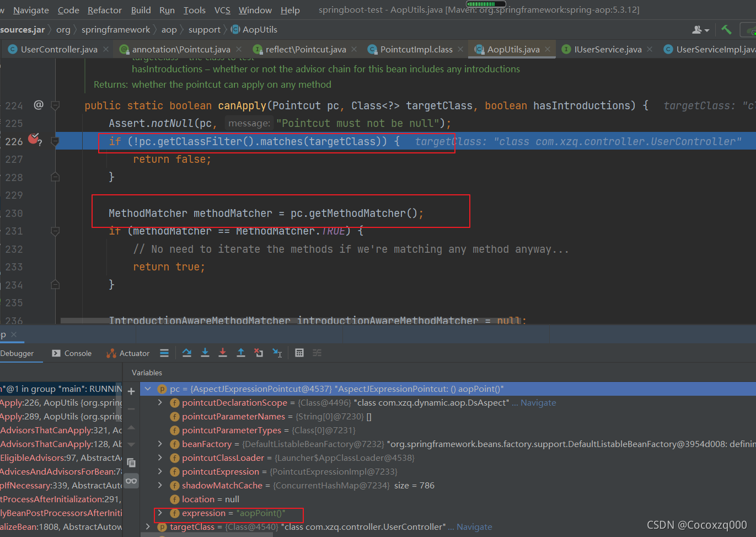The height and width of the screenshot is (537, 756).
Task: Open the Tools menu
Action: tap(195, 10)
